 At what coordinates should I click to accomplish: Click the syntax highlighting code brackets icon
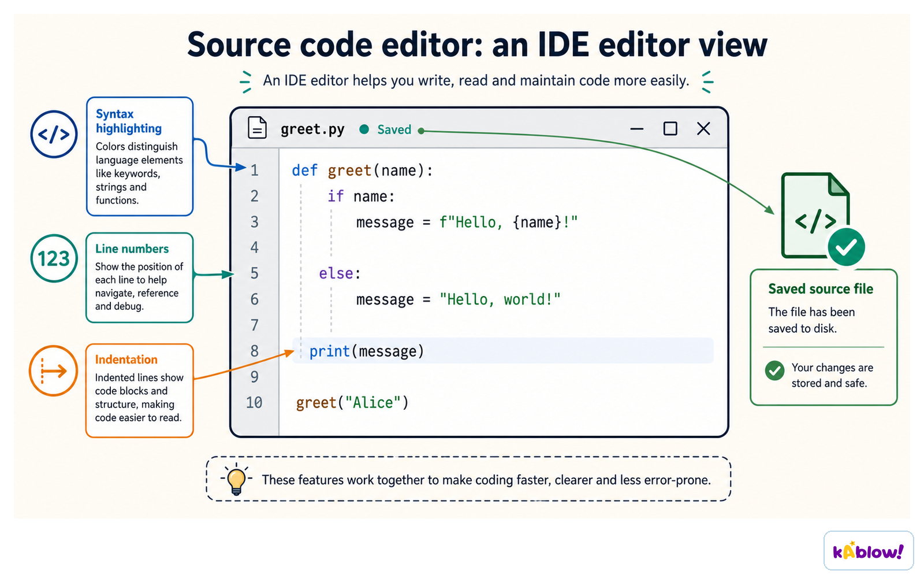[54, 134]
